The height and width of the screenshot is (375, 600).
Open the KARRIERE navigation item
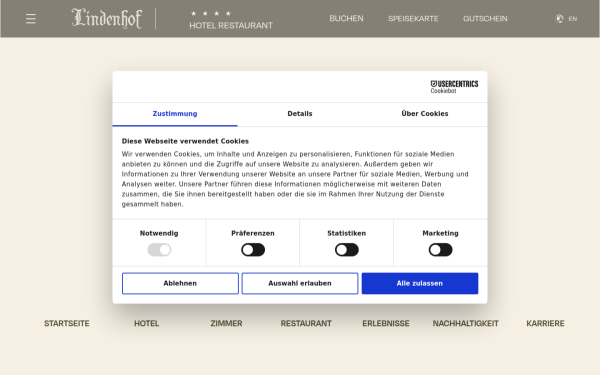545,324
